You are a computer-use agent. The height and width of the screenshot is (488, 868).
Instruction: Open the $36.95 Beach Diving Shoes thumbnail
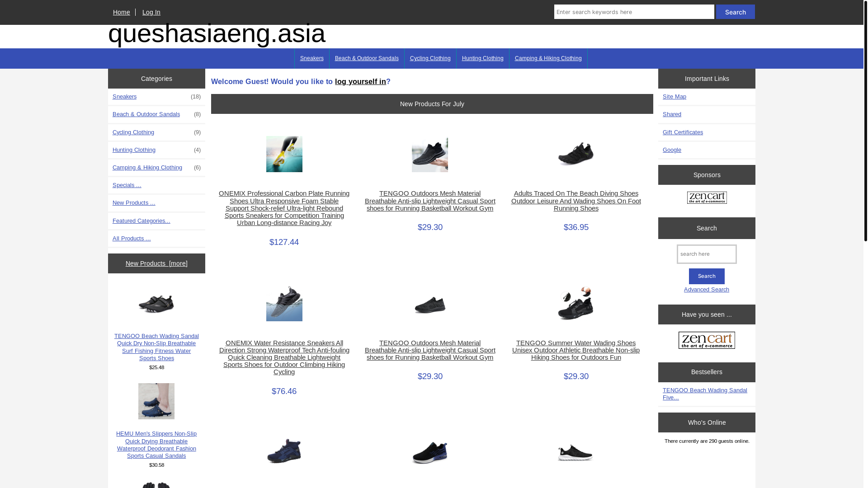pos(576,154)
